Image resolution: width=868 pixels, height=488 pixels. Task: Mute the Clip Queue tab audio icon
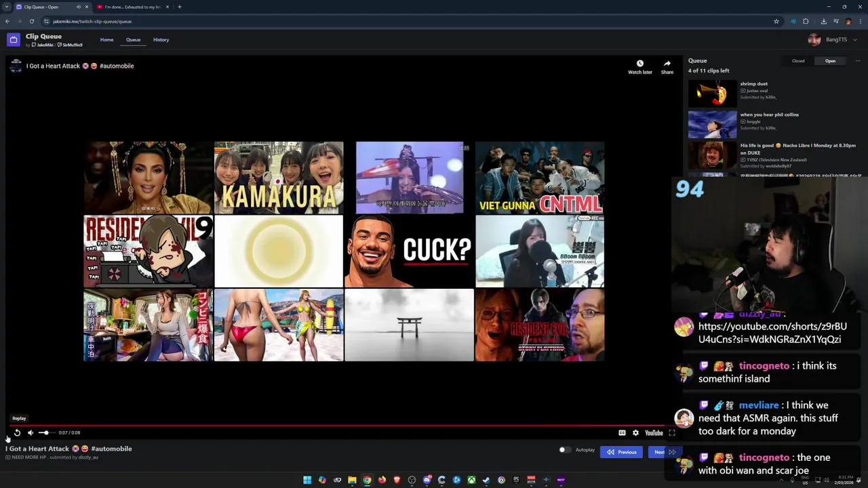click(78, 7)
